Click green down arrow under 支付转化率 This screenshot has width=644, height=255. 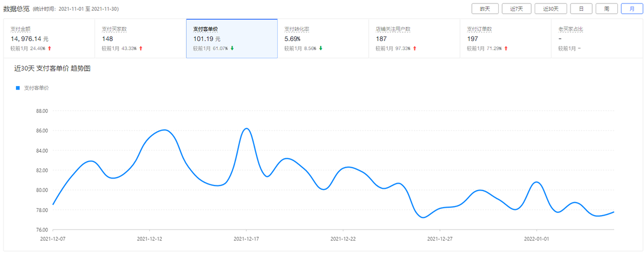click(321, 48)
